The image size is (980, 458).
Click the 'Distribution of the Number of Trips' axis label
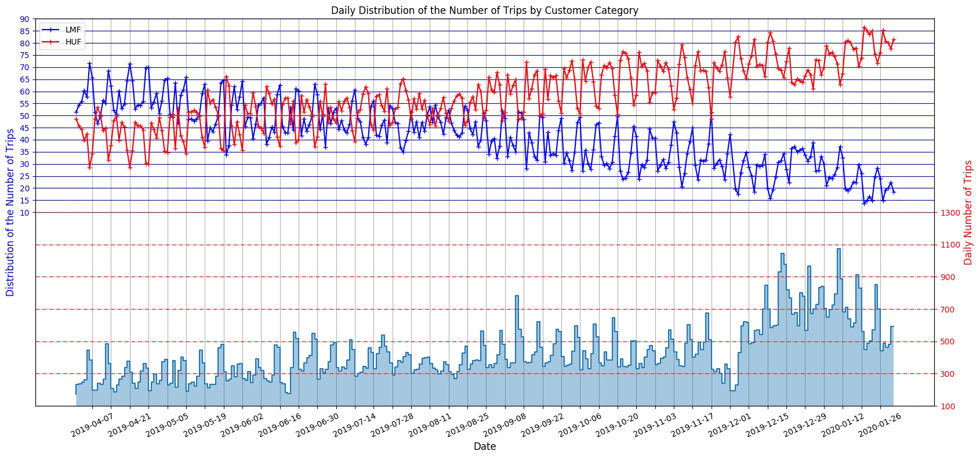click(10, 212)
